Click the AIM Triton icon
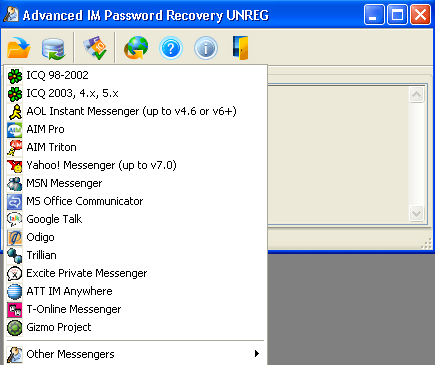Image resolution: width=435 pixels, height=365 pixels. pos(15,148)
